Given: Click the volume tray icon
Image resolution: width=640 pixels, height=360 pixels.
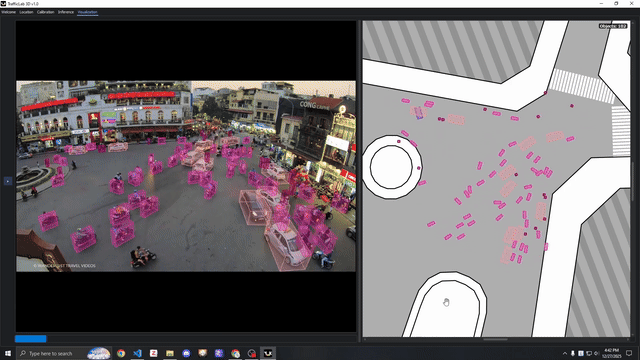Looking at the screenshot, I should click(596, 353).
